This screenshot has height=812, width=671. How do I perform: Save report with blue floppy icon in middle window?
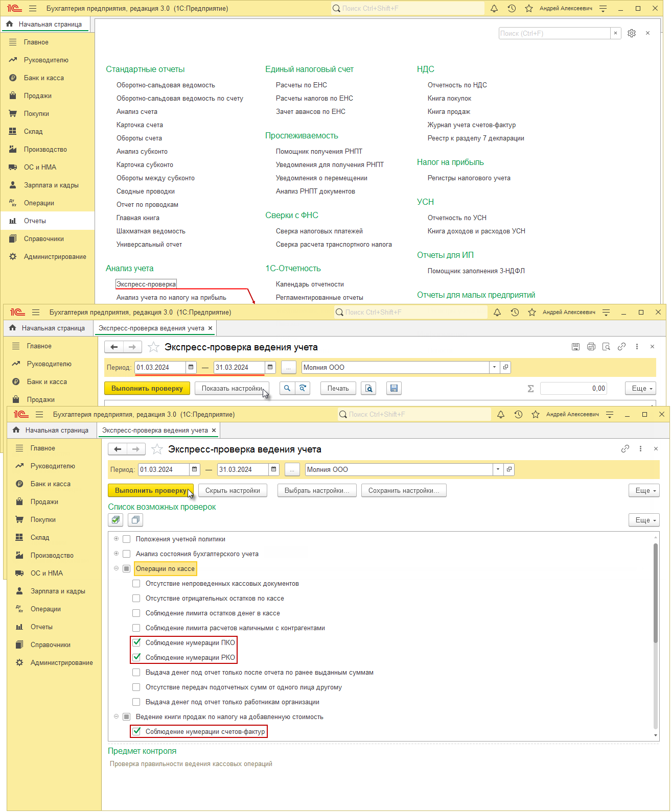click(394, 389)
